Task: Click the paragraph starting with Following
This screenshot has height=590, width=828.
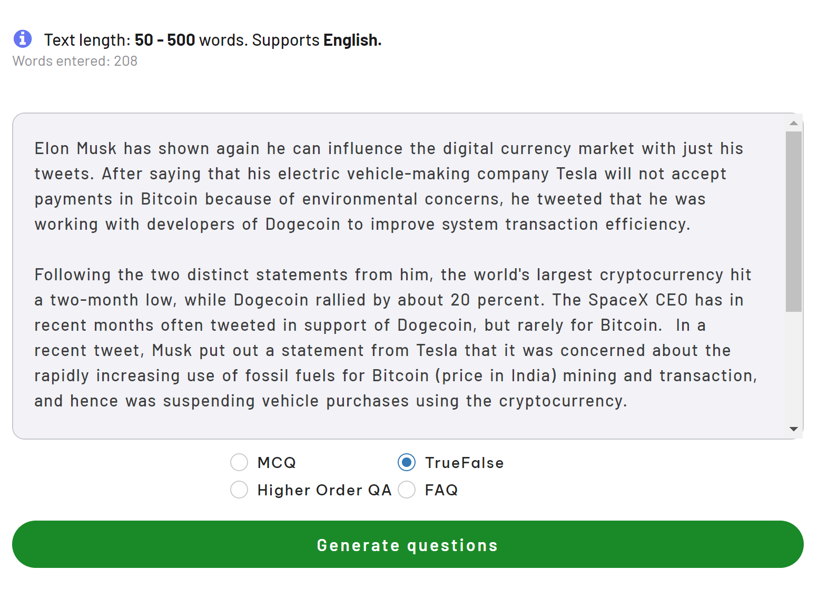Action: [x=396, y=338]
